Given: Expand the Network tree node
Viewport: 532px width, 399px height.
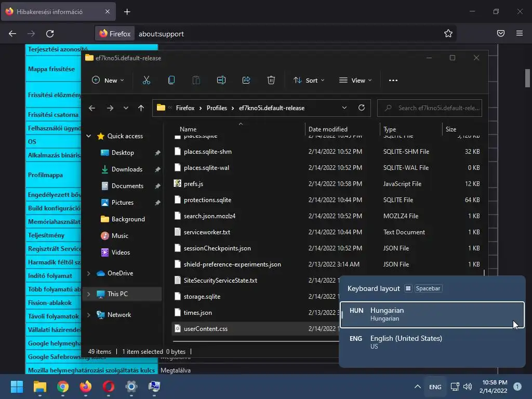Looking at the screenshot, I should click(88, 315).
